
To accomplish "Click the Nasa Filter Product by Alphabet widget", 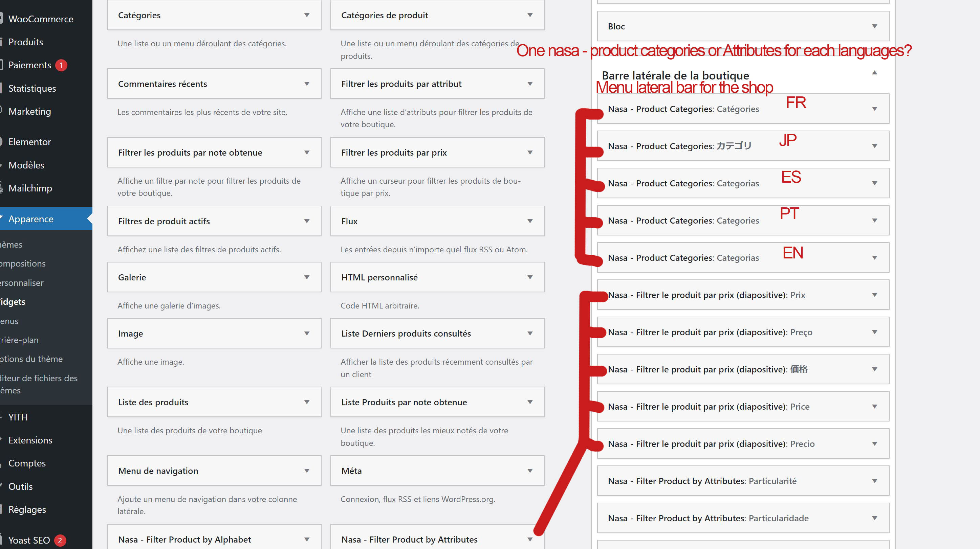I will (184, 539).
